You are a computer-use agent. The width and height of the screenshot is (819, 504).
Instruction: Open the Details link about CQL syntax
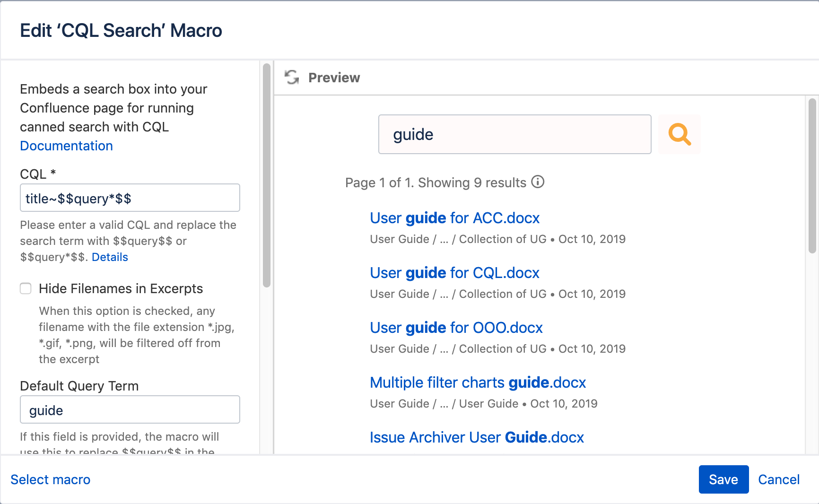tap(110, 257)
